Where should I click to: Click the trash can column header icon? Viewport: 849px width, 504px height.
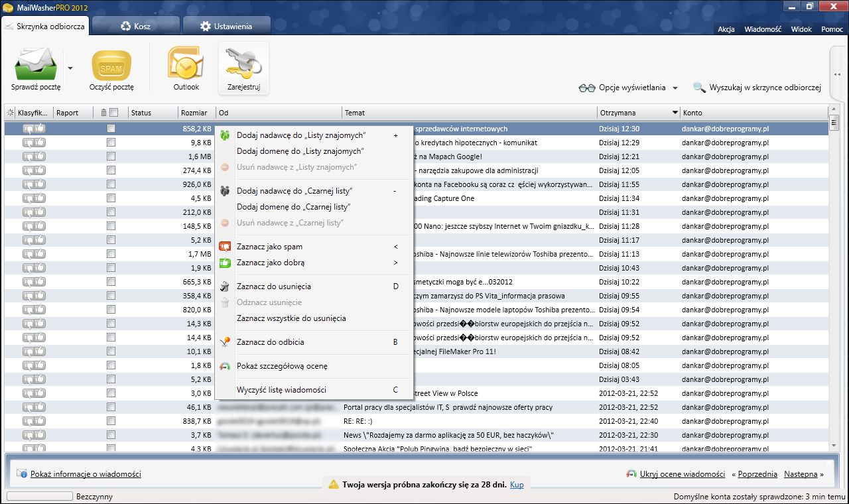103,113
